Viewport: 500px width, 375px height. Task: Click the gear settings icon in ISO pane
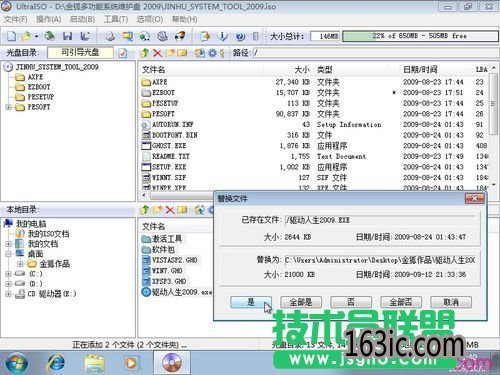[212, 53]
